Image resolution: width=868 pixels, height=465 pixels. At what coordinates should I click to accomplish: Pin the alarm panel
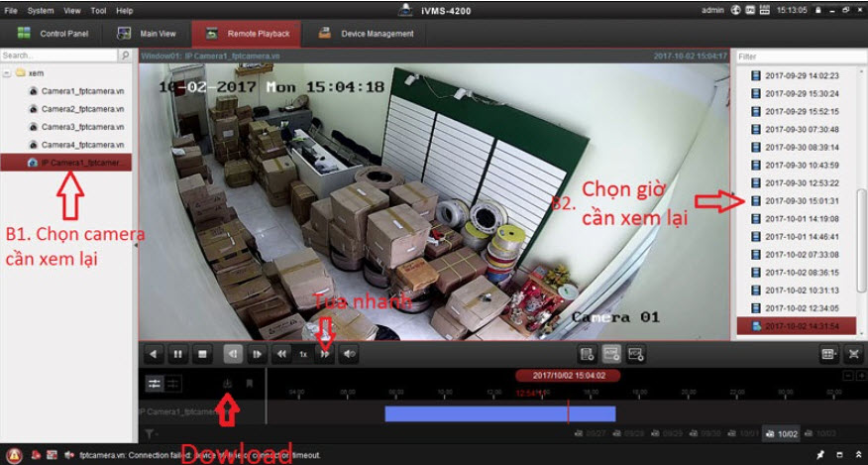(820, 455)
